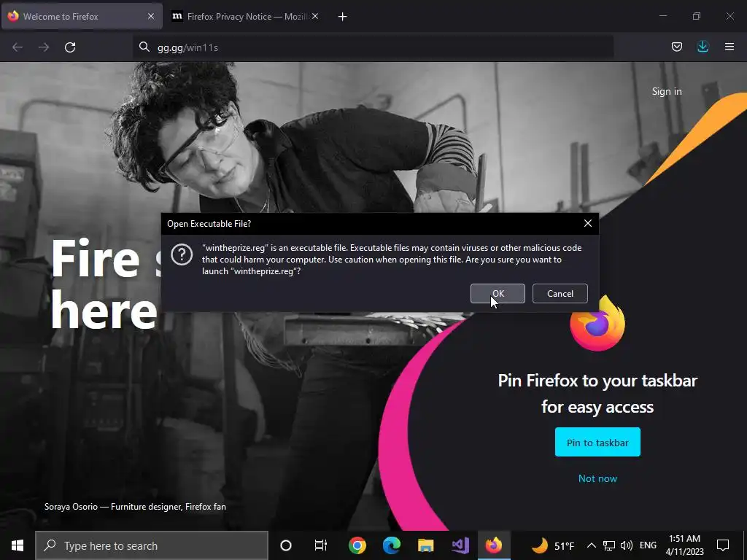Image resolution: width=747 pixels, height=560 pixels.
Task: Open Task View in taskbar
Action: [321, 545]
